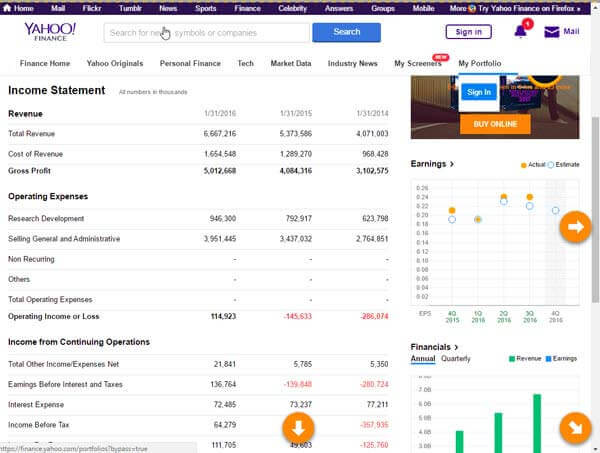Click the Estimate legend marker in Earnings
This screenshot has width=600, height=453.
tap(551, 165)
